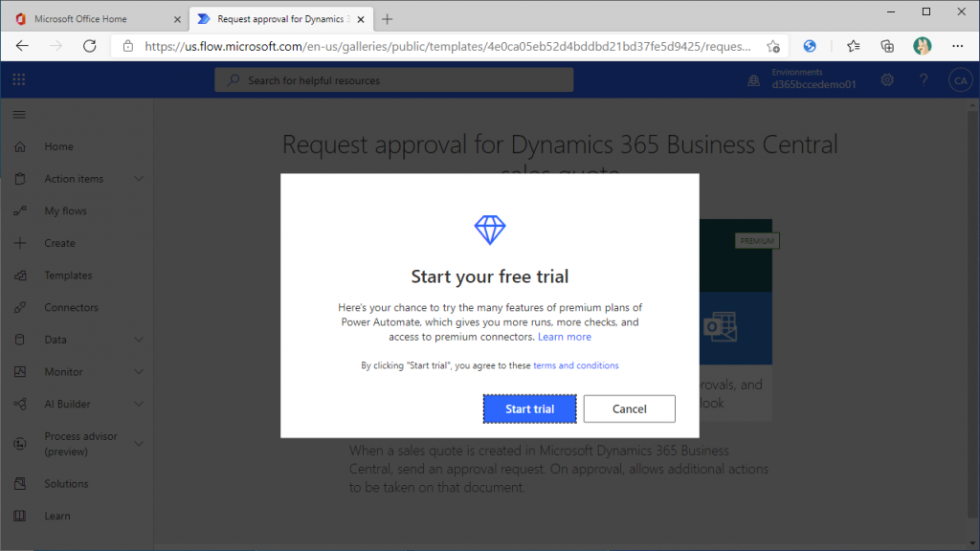Click the Process advisor icon
980x551 pixels.
20,444
